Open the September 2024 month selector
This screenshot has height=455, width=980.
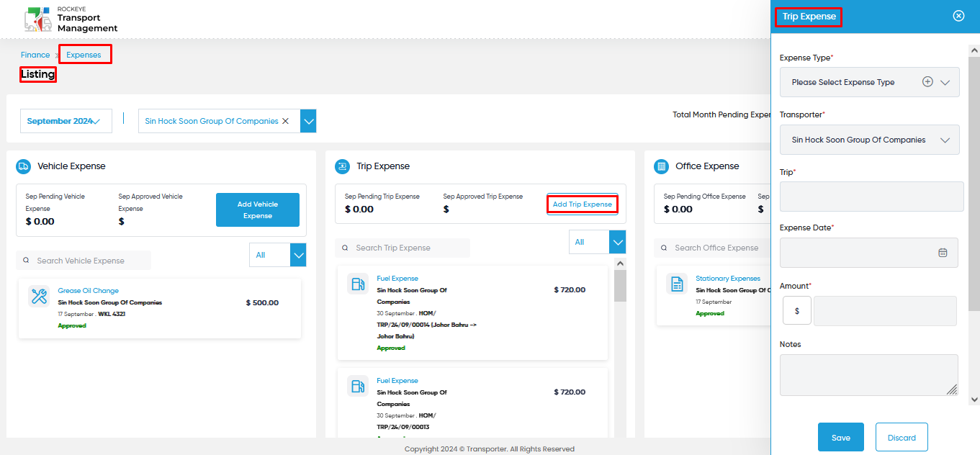(x=66, y=121)
